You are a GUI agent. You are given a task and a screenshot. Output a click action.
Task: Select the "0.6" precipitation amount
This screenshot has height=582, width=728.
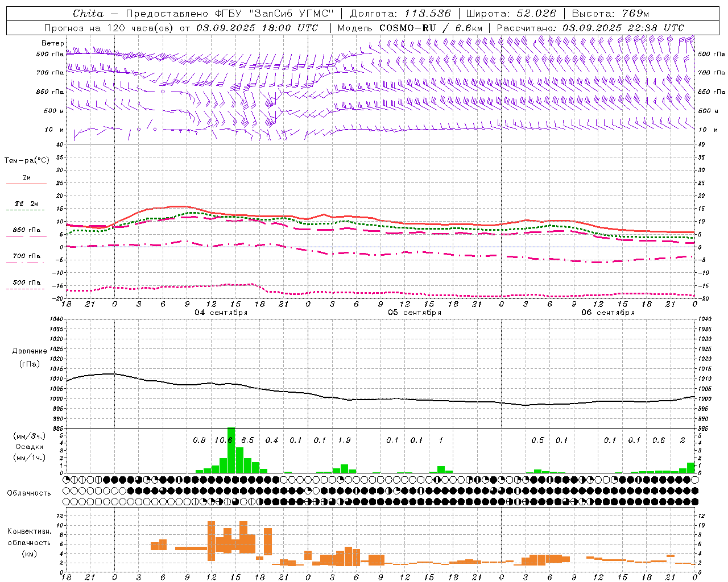(659, 440)
